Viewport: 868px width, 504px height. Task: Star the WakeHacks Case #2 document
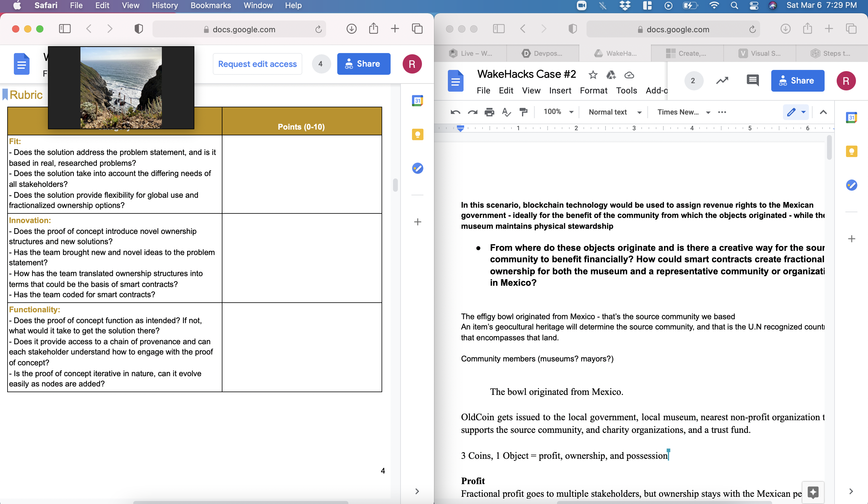593,75
